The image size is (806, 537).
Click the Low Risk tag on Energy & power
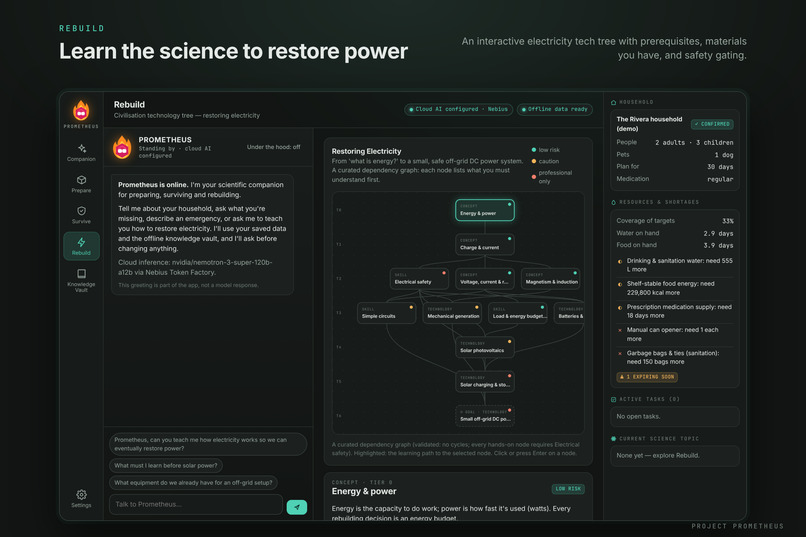click(x=568, y=489)
